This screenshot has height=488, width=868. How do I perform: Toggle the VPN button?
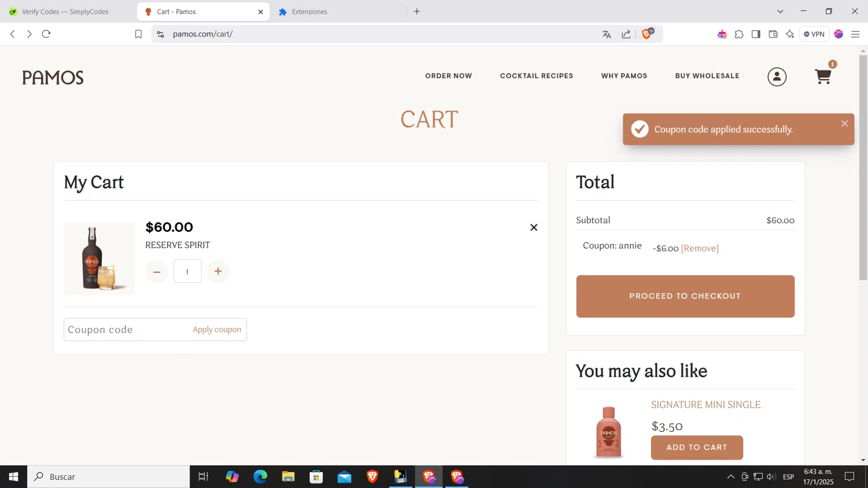pos(814,34)
